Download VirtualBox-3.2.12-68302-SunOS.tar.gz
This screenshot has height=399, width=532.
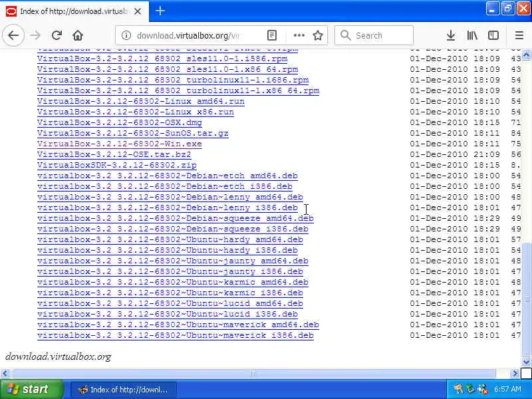pos(132,134)
